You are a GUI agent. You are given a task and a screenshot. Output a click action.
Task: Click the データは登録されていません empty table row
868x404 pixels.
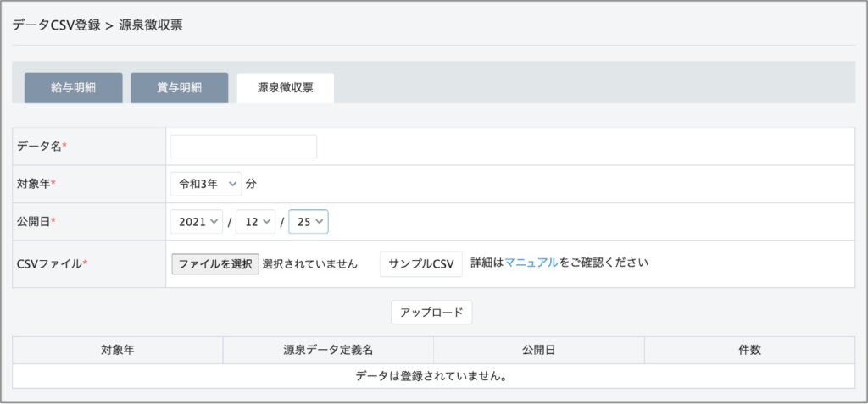pos(433,376)
